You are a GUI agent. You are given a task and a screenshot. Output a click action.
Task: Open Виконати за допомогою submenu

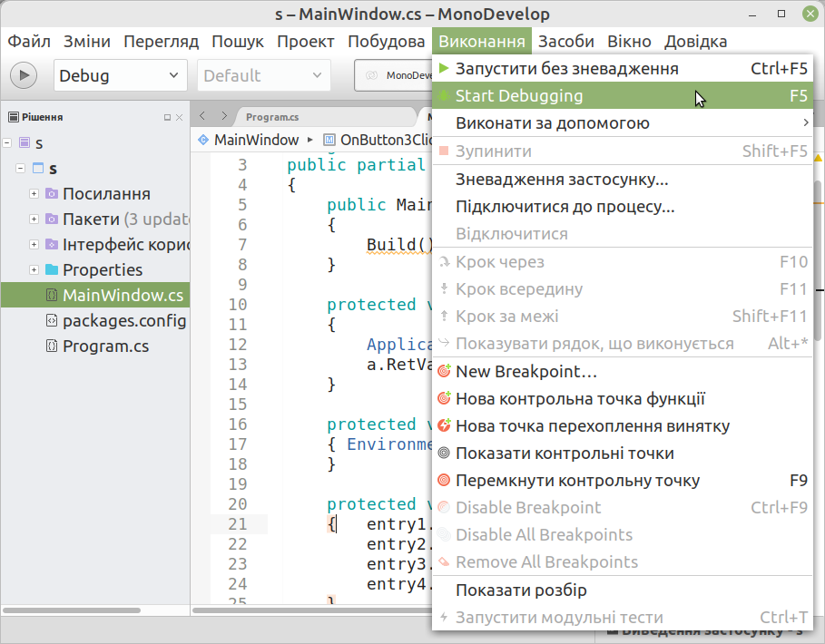623,123
